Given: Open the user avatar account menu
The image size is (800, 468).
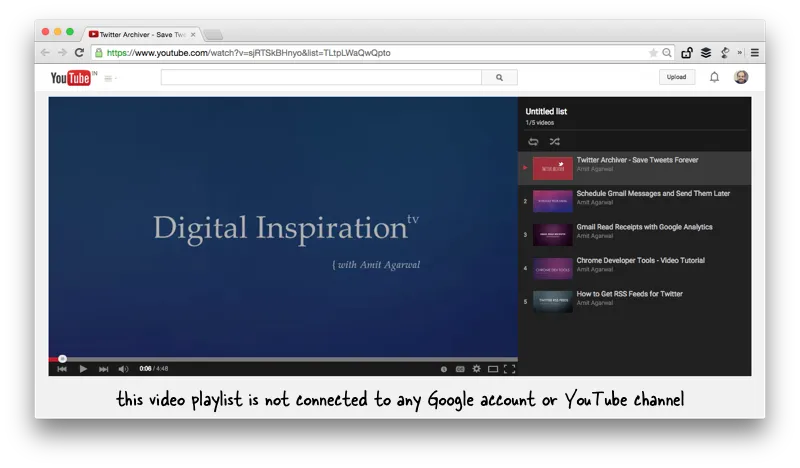Looking at the screenshot, I should tap(741, 77).
